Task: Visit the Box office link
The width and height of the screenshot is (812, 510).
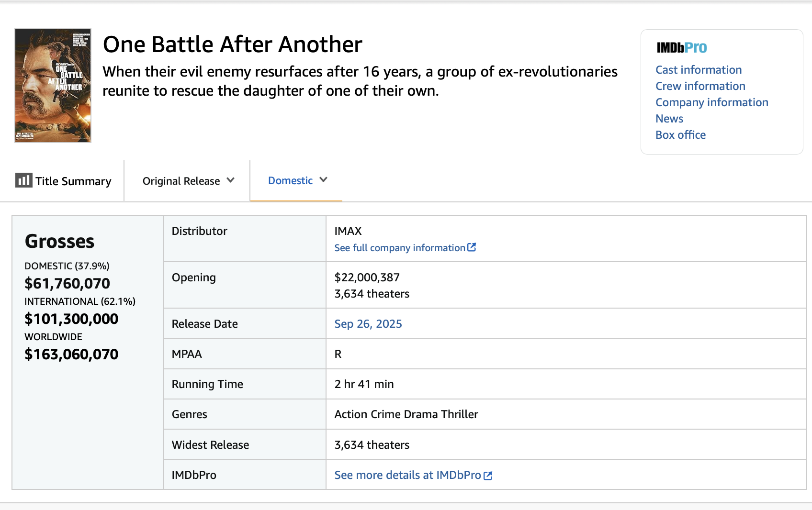Action: coord(680,135)
